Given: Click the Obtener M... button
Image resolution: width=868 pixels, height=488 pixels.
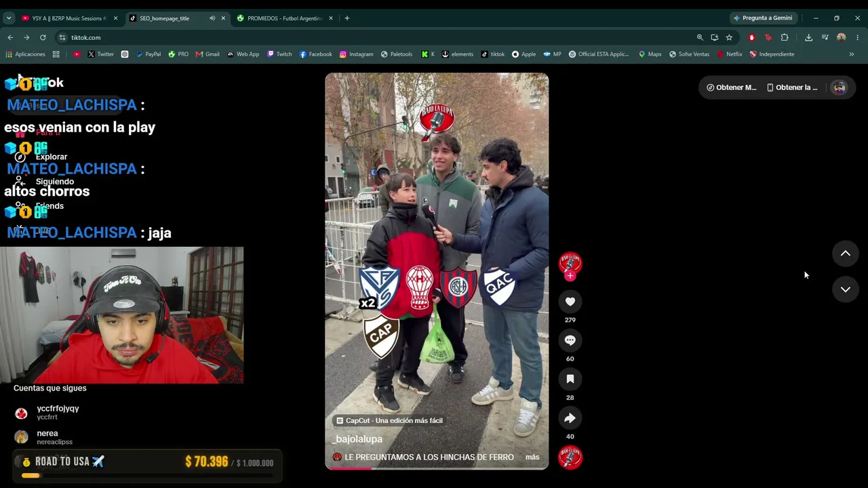Looking at the screenshot, I should coord(731,87).
